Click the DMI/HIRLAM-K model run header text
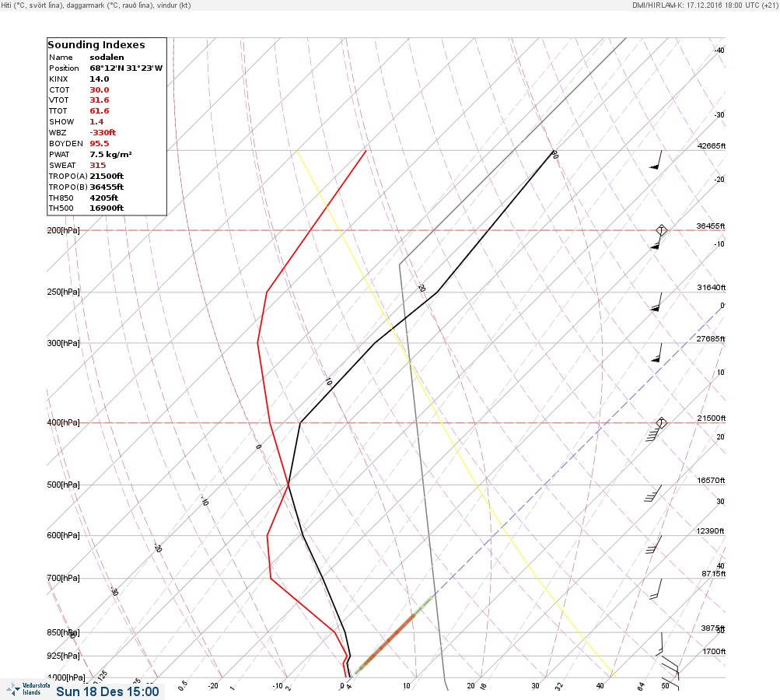Image resolution: width=780 pixels, height=700 pixels. coord(705,5)
